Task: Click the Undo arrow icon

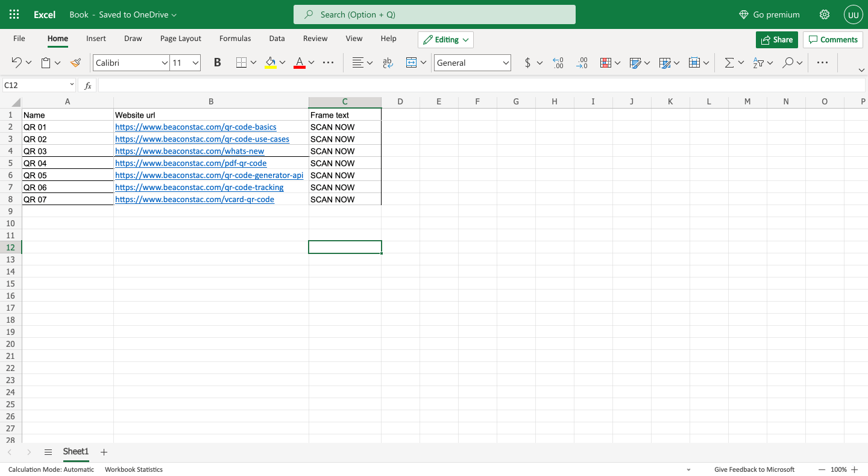Action: point(16,62)
